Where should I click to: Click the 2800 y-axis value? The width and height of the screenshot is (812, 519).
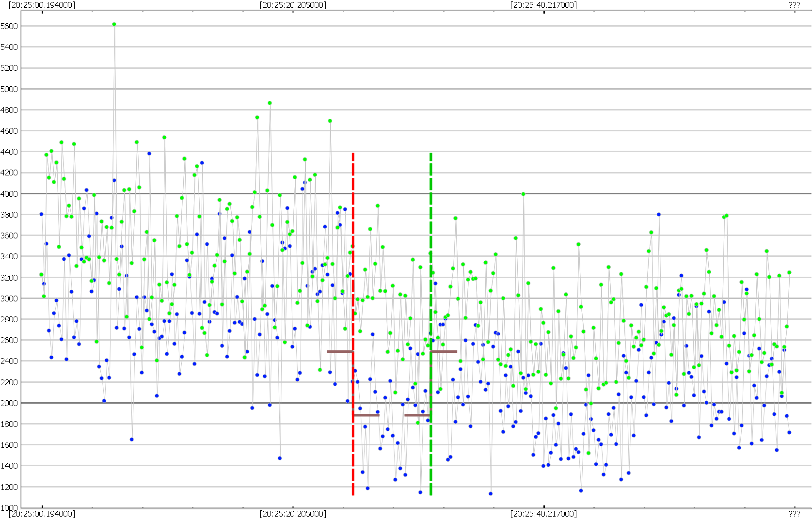tap(9, 319)
